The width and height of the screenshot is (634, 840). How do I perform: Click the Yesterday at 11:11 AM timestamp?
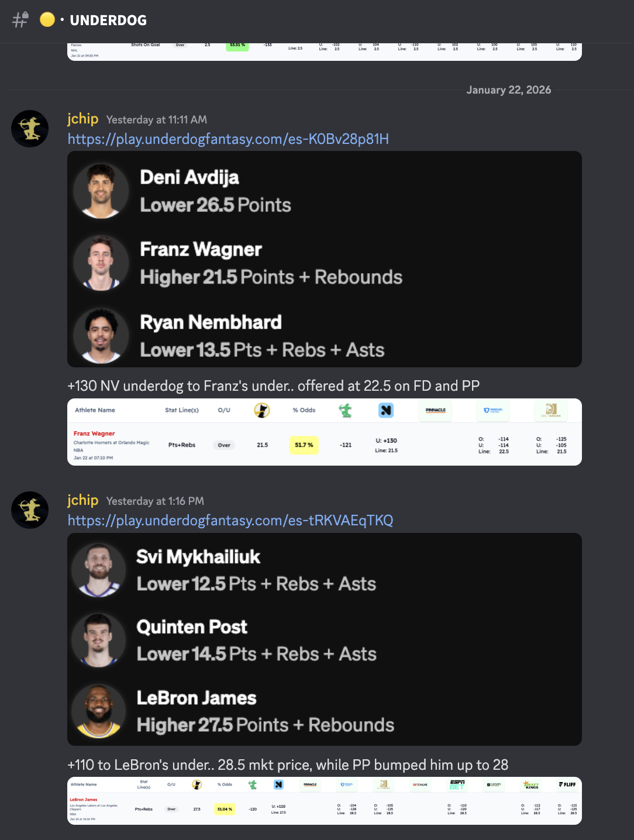pyautogui.click(x=157, y=120)
